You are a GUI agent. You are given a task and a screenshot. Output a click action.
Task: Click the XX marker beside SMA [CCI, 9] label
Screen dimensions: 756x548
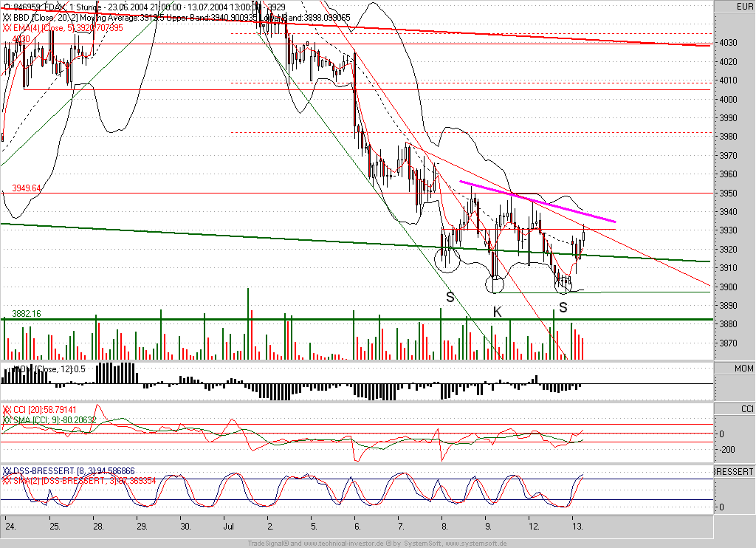point(7,419)
